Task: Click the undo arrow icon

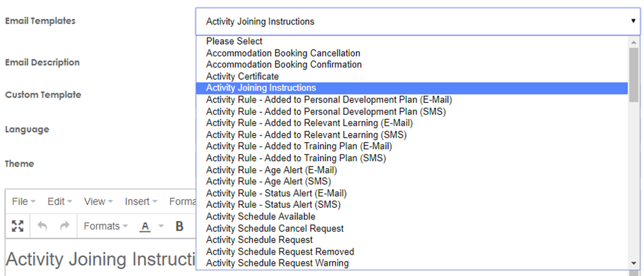Action: 42,226
